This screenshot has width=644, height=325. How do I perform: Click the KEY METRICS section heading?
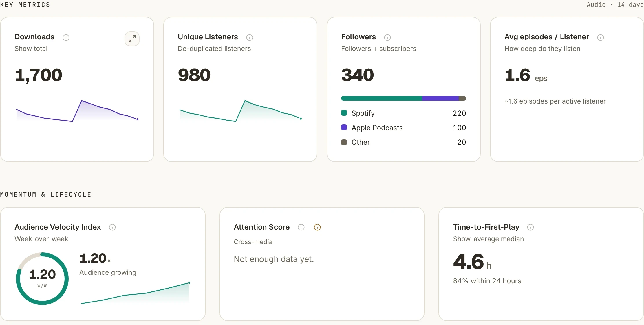click(25, 5)
